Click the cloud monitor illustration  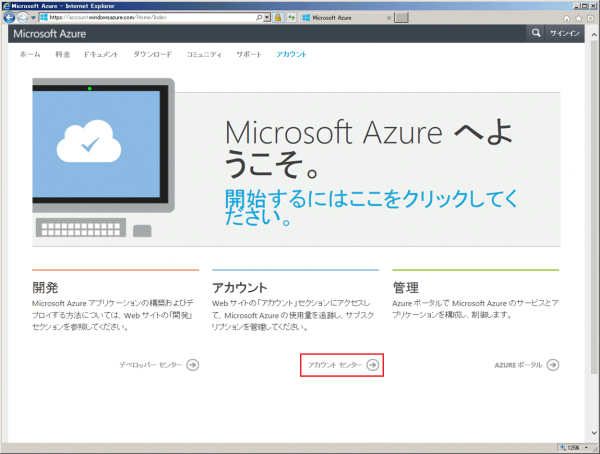(103, 158)
